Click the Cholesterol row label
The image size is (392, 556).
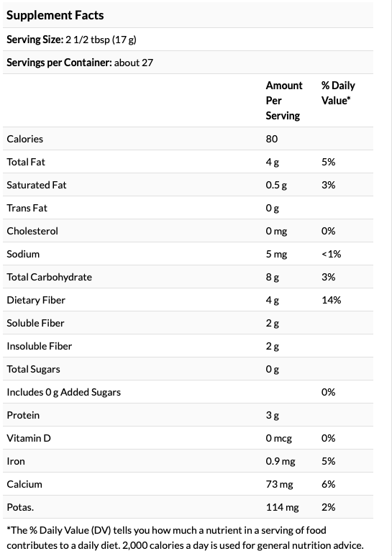pyautogui.click(x=32, y=231)
